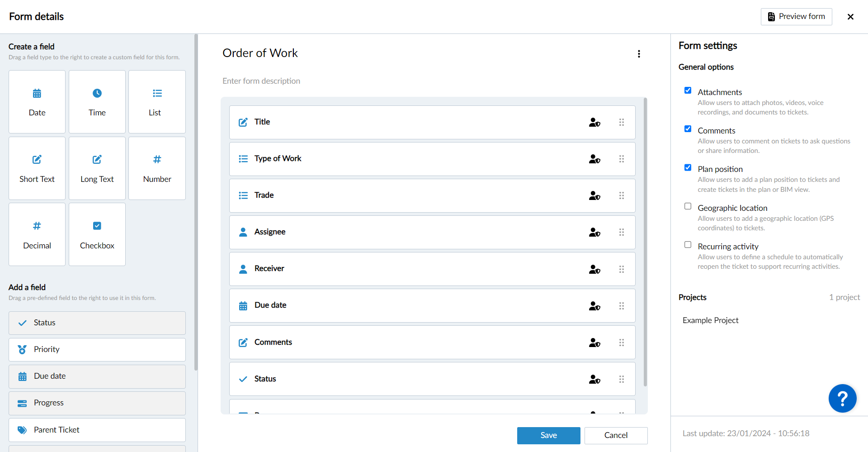This screenshot has height=452, width=868.
Task: Disable the Attachments checkbox
Action: (688, 90)
